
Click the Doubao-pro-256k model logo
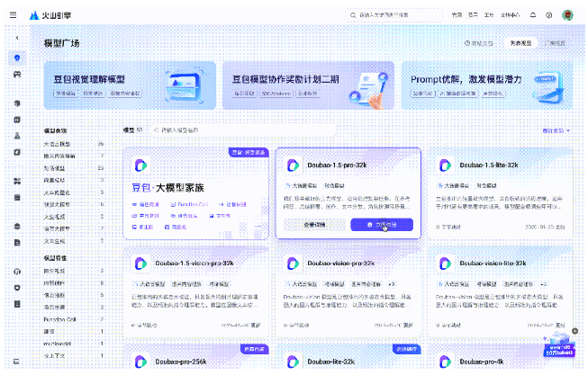click(140, 362)
